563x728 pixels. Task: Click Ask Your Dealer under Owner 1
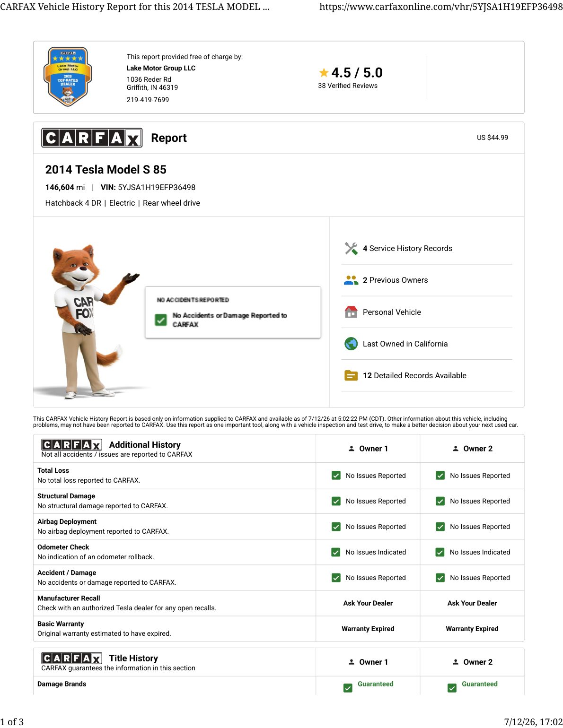pos(368,603)
